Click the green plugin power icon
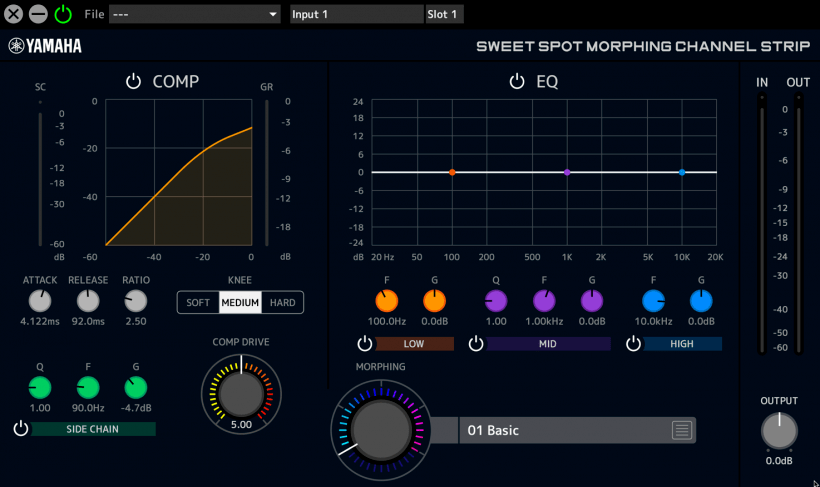 (x=63, y=14)
